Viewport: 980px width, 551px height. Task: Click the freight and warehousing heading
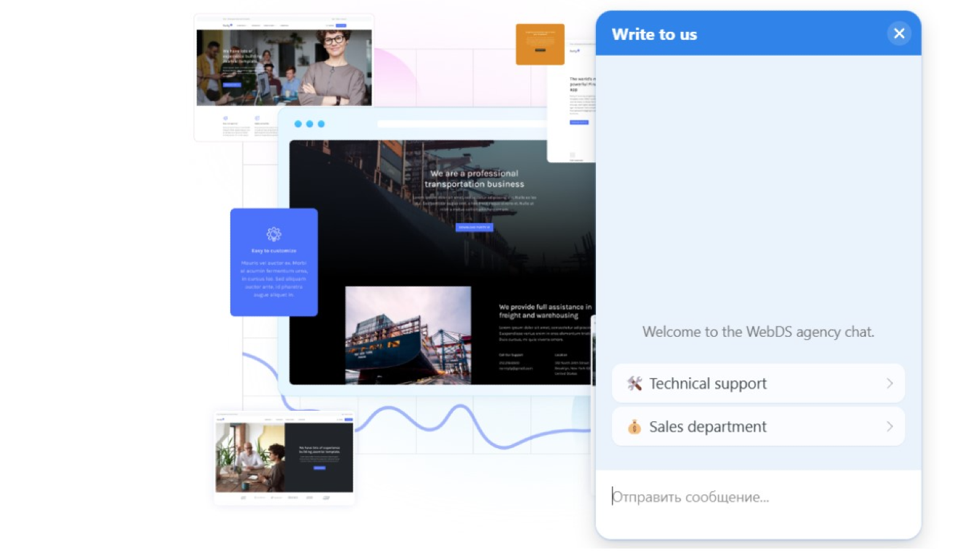click(545, 311)
